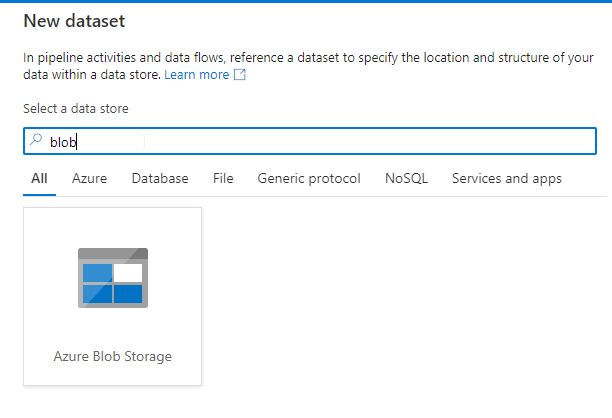612x418 pixels.
Task: Click the search magnifier icon
Action: (36, 141)
